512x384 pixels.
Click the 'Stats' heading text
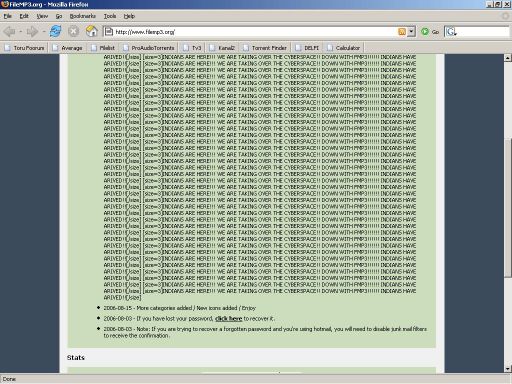coord(76,357)
